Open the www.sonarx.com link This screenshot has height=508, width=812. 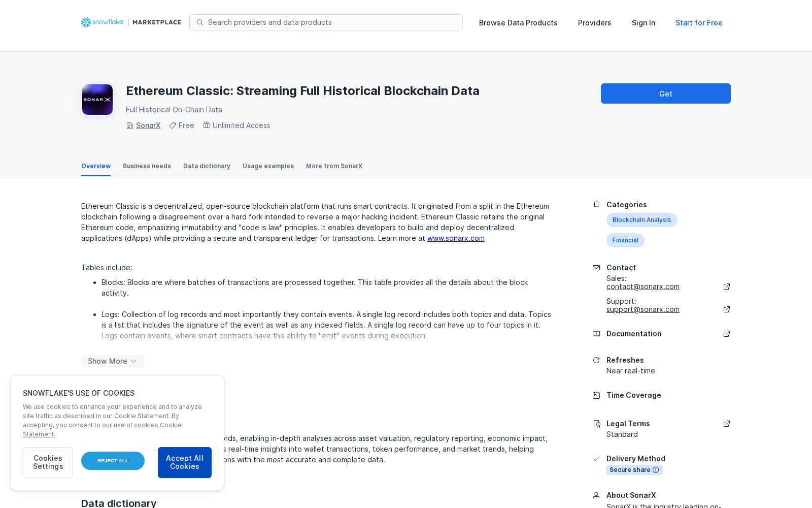[x=456, y=238]
